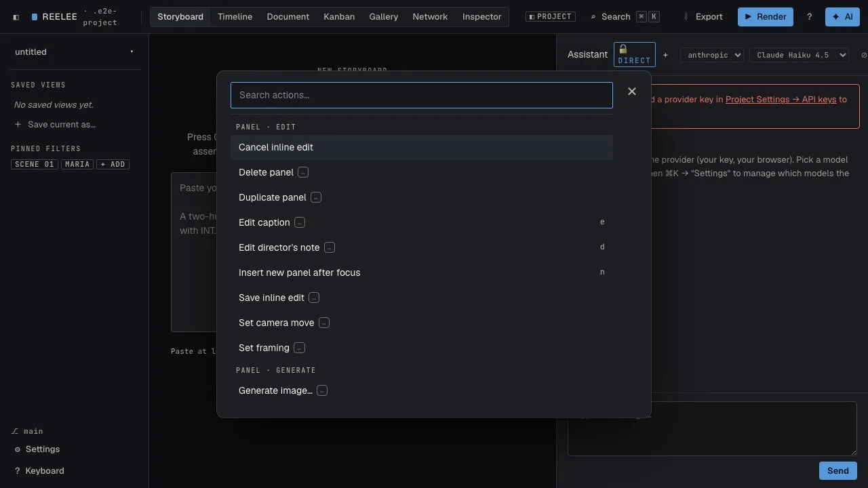
Task: Select Generate image… action
Action: [x=422, y=391]
